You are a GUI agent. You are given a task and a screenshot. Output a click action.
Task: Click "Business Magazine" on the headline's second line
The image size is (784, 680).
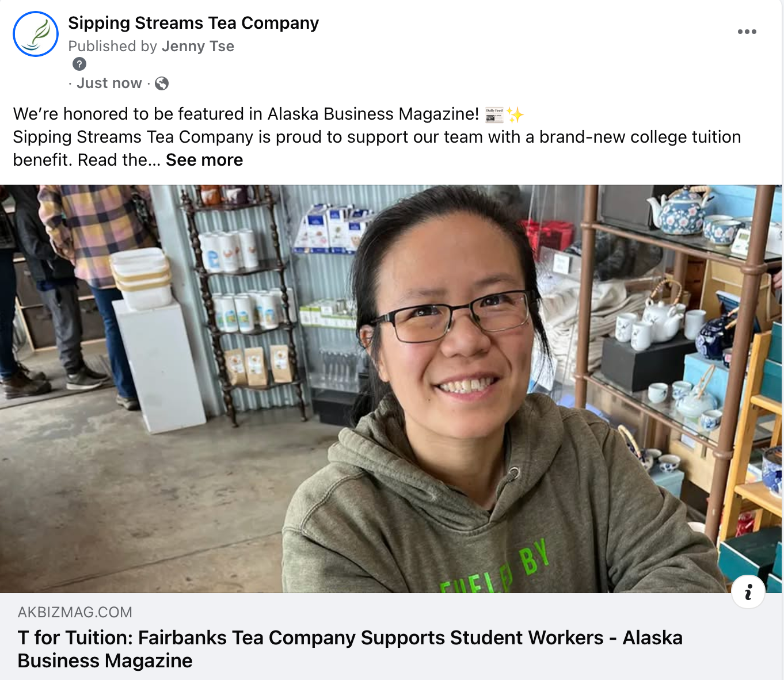[x=105, y=660]
